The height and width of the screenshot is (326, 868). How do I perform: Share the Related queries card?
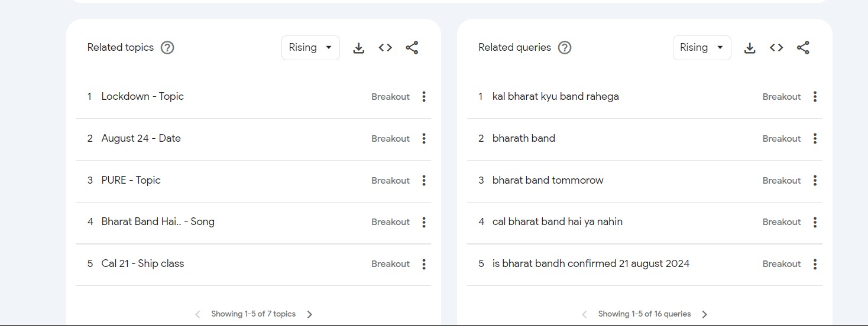(803, 48)
